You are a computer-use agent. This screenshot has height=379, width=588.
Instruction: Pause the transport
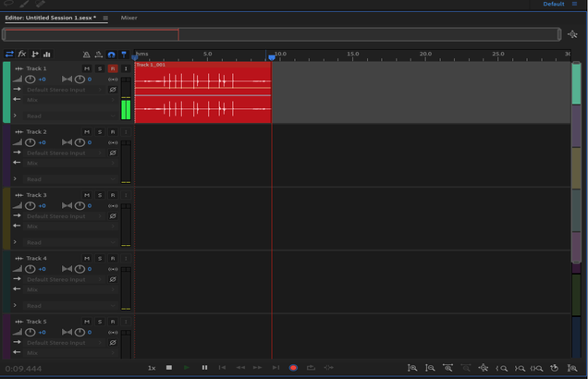point(204,368)
